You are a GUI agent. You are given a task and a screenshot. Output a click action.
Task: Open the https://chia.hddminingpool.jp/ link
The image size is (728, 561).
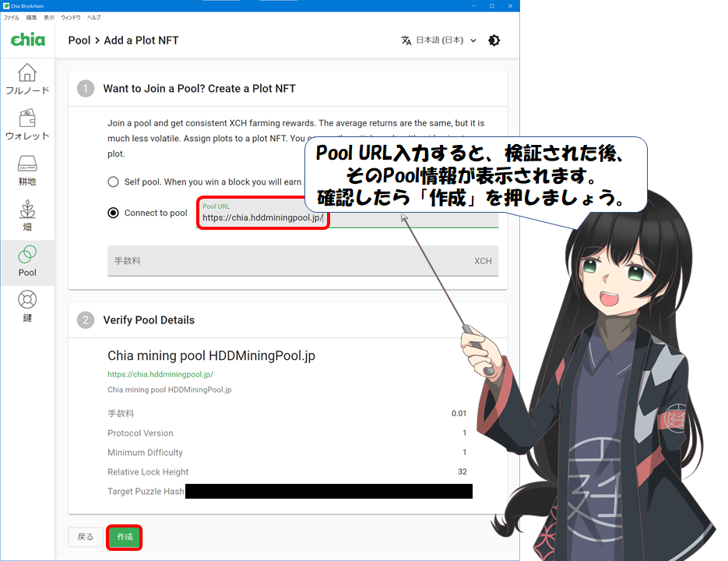click(x=160, y=374)
